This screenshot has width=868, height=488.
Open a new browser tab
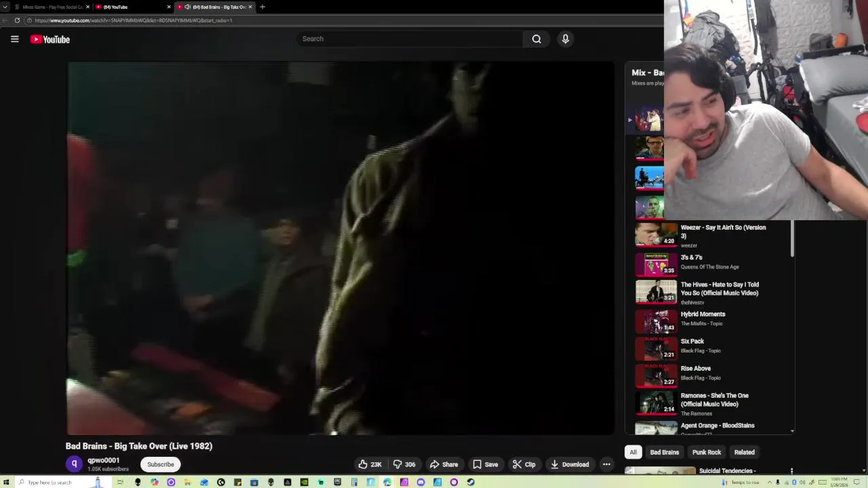[262, 7]
